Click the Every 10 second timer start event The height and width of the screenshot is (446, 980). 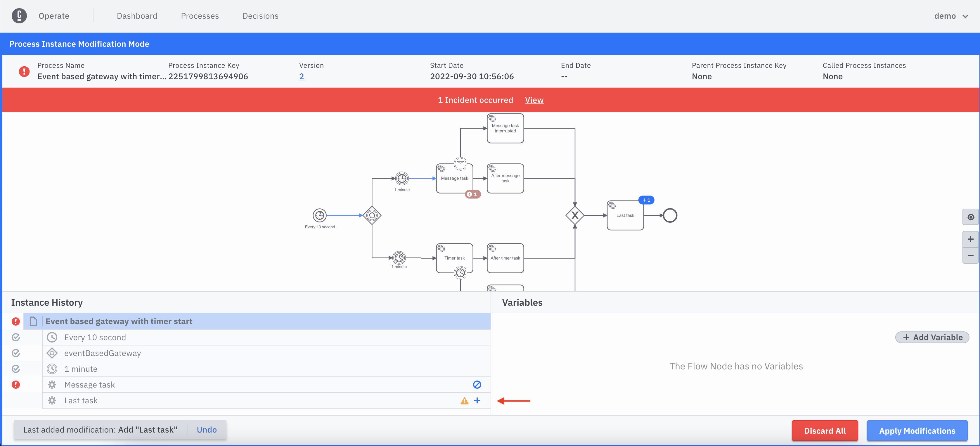[x=320, y=215]
